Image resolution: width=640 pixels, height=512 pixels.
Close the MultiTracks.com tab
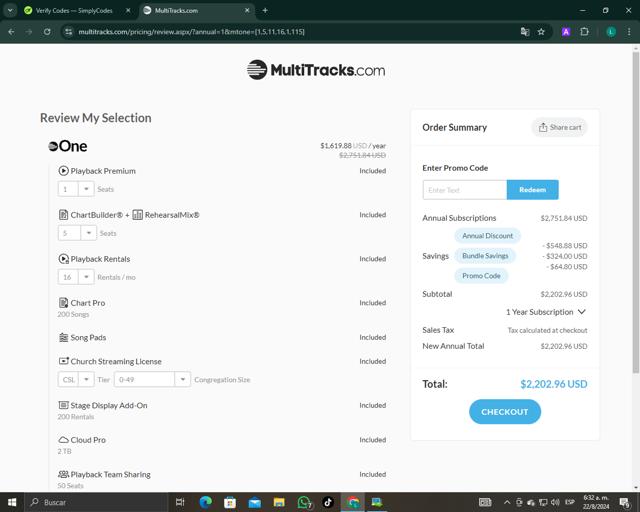[x=247, y=11]
